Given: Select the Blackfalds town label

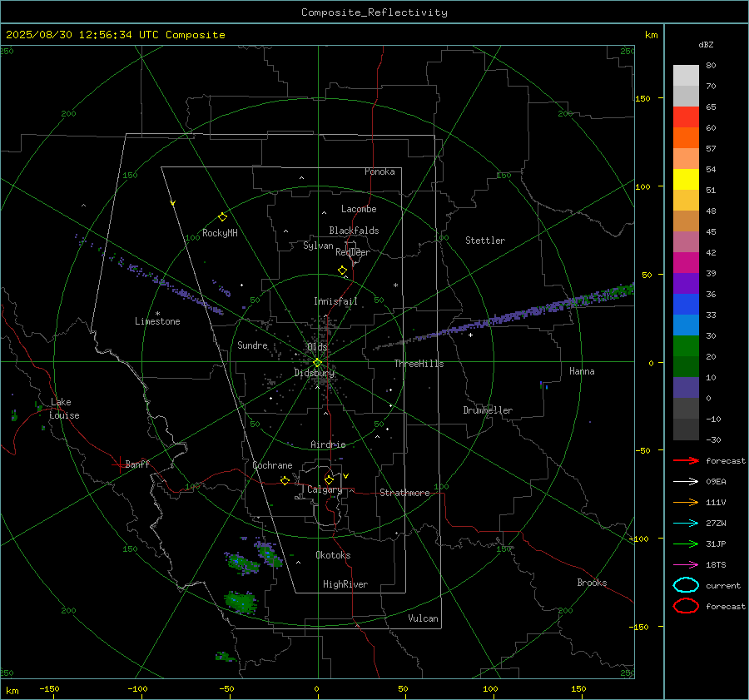Looking at the screenshot, I should coord(354,231).
